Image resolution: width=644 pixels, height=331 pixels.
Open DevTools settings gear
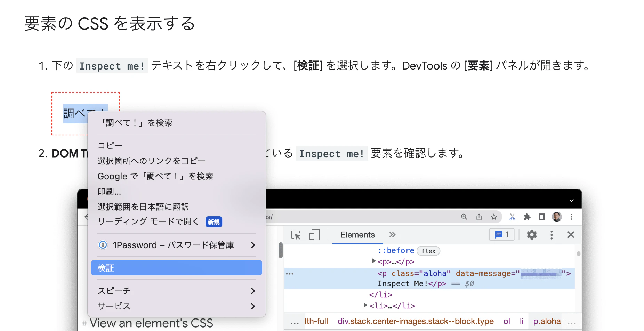pos(532,235)
